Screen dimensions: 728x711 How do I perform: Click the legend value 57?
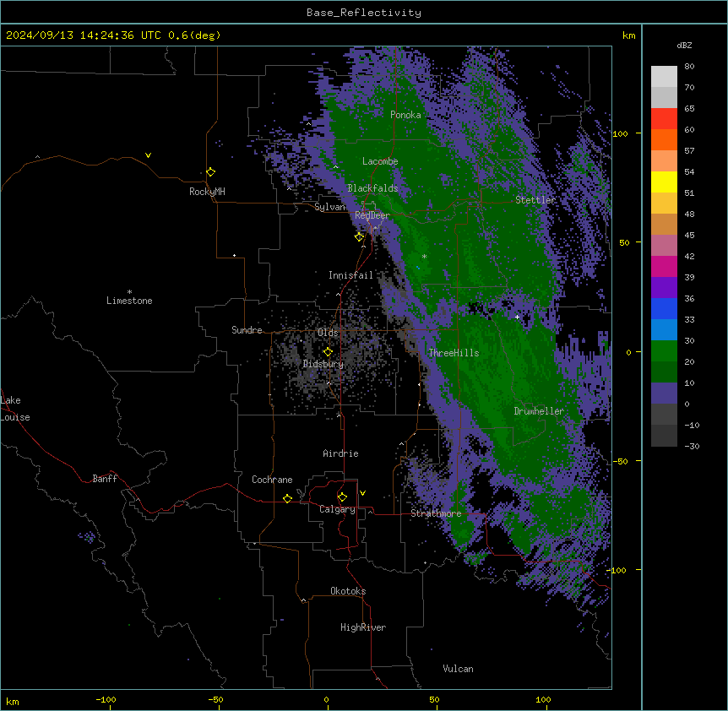tap(689, 151)
